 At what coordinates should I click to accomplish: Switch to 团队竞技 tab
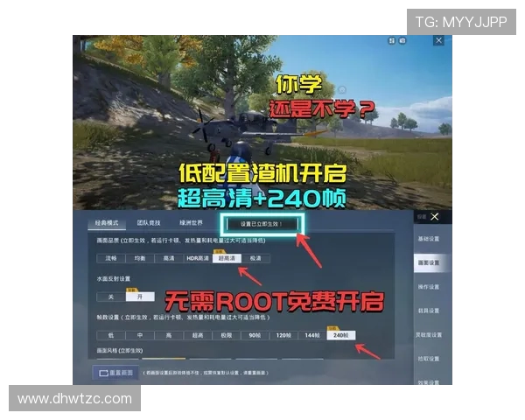[149, 223]
